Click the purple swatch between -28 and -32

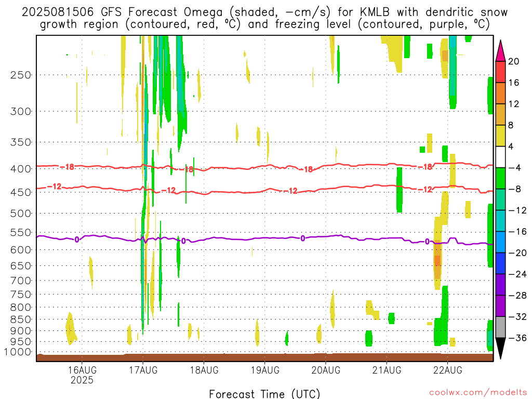coord(500,305)
